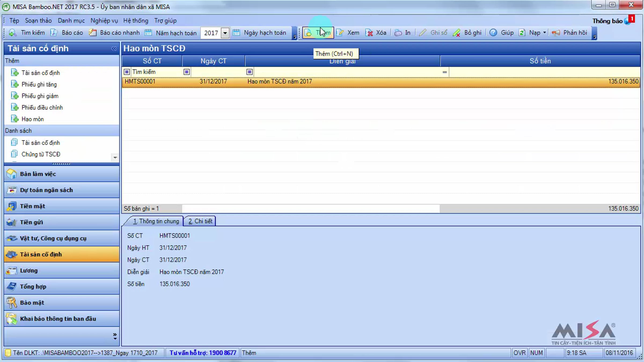Open the Tiền gửi module
Screen dimensions: 644x362
point(62,222)
